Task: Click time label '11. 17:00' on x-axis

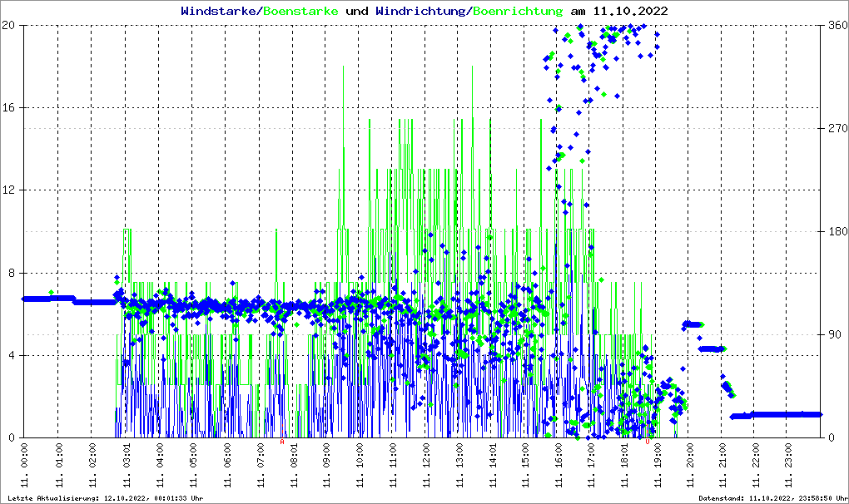Action: (590, 466)
